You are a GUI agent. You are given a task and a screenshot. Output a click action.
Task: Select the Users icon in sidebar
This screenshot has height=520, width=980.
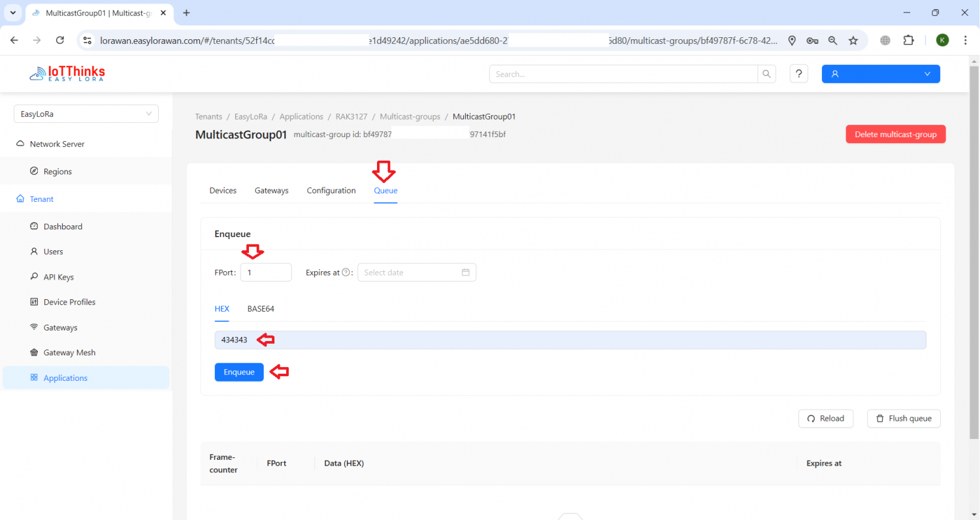click(33, 252)
